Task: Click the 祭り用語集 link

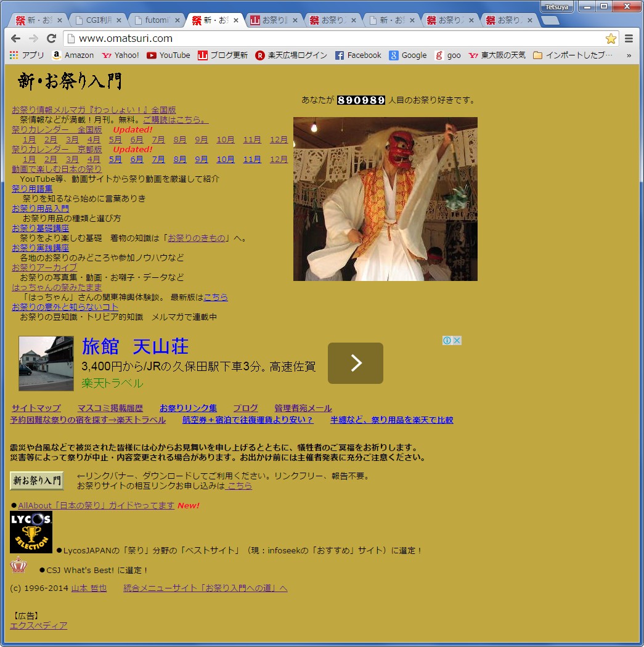Action: click(x=32, y=189)
